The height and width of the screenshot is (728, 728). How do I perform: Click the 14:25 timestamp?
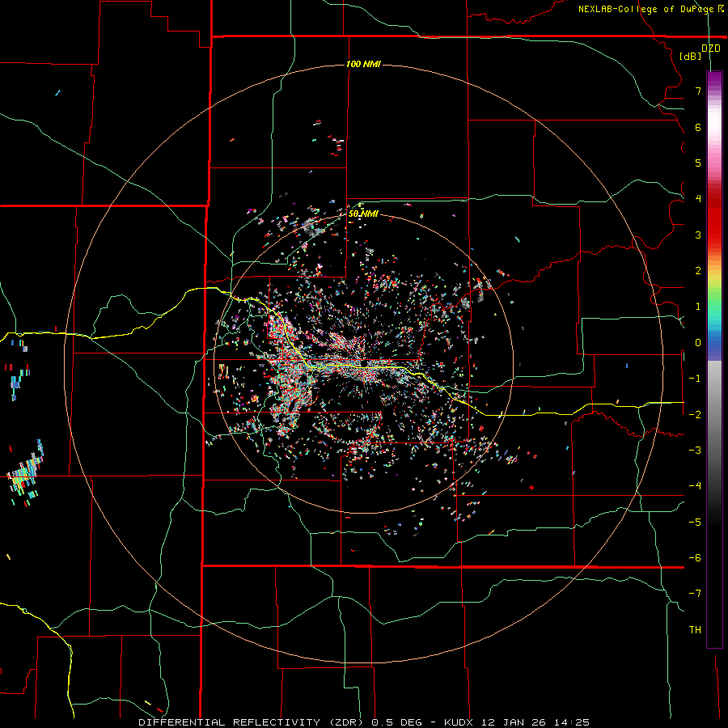(x=572, y=722)
